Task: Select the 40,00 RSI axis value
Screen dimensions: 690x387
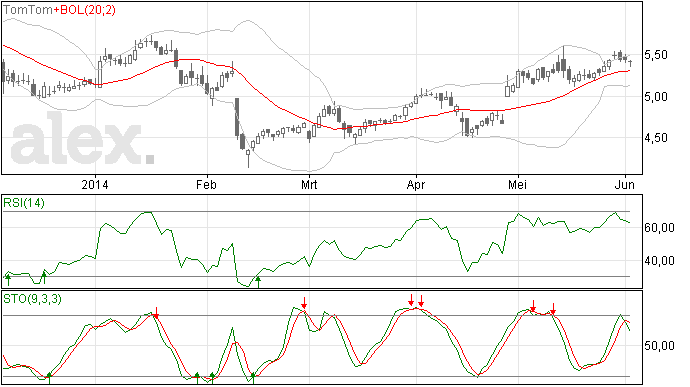Action: point(659,261)
